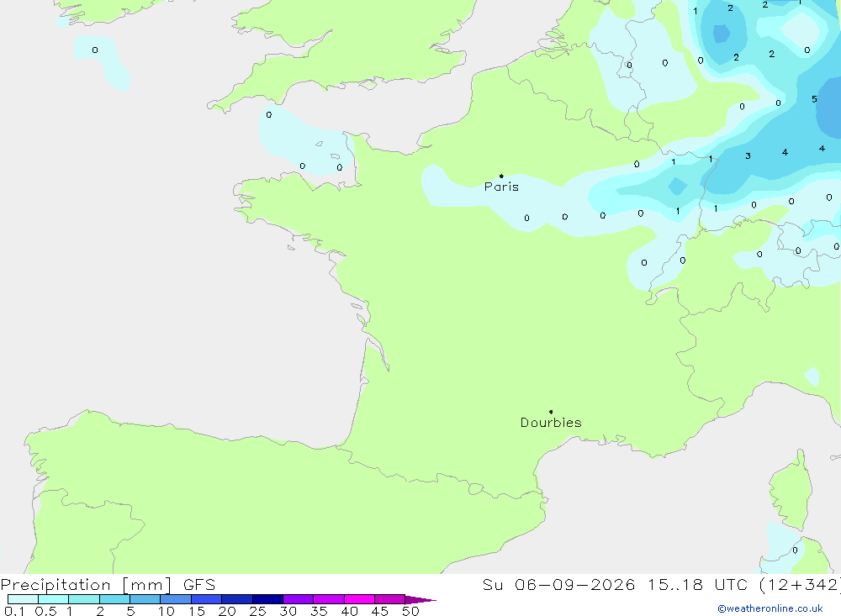Image resolution: width=841 pixels, height=616 pixels.
Task: Pick the 20–25 mm legend color swatch
Action: (x=237, y=599)
